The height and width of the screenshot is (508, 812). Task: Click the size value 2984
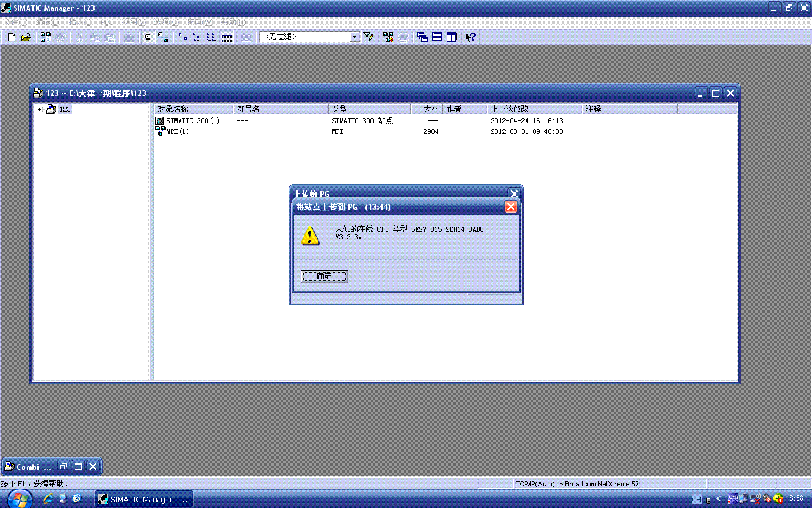coord(431,131)
